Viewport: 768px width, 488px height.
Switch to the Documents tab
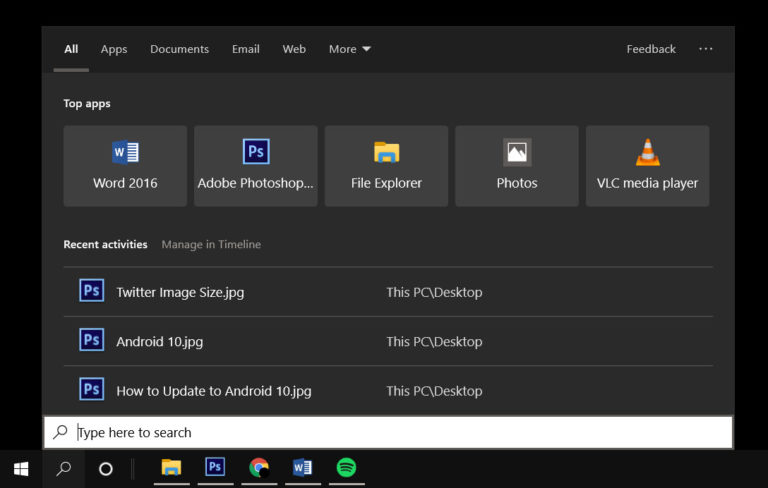pyautogui.click(x=179, y=49)
